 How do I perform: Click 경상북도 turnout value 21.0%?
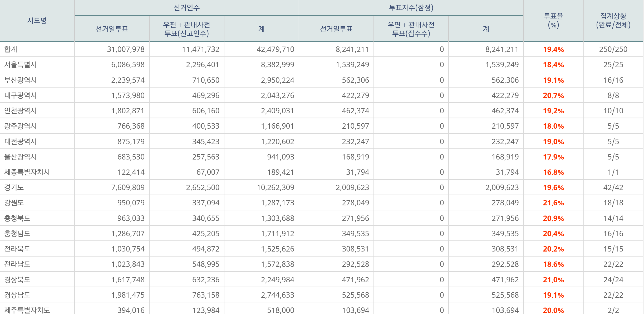tap(553, 279)
